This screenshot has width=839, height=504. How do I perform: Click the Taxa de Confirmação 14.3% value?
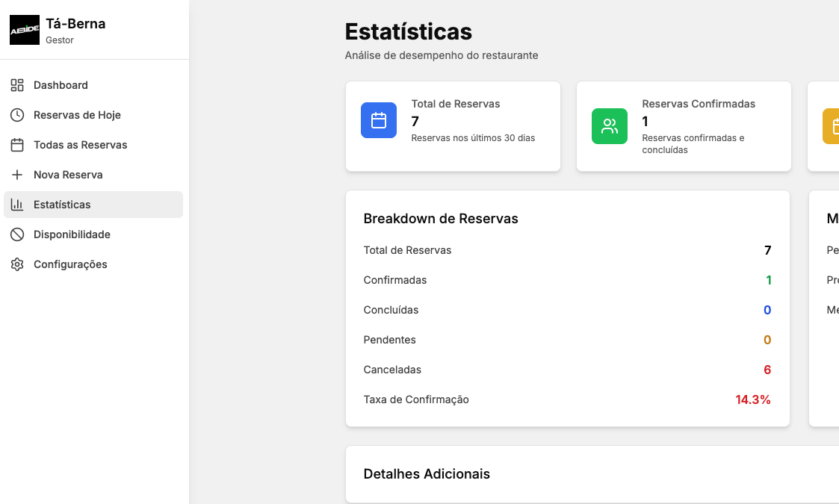tap(752, 399)
